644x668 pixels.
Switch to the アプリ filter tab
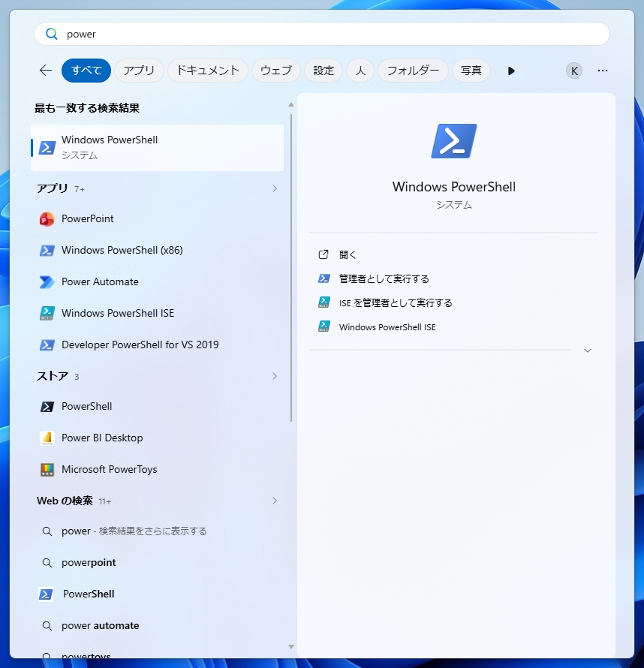point(139,71)
